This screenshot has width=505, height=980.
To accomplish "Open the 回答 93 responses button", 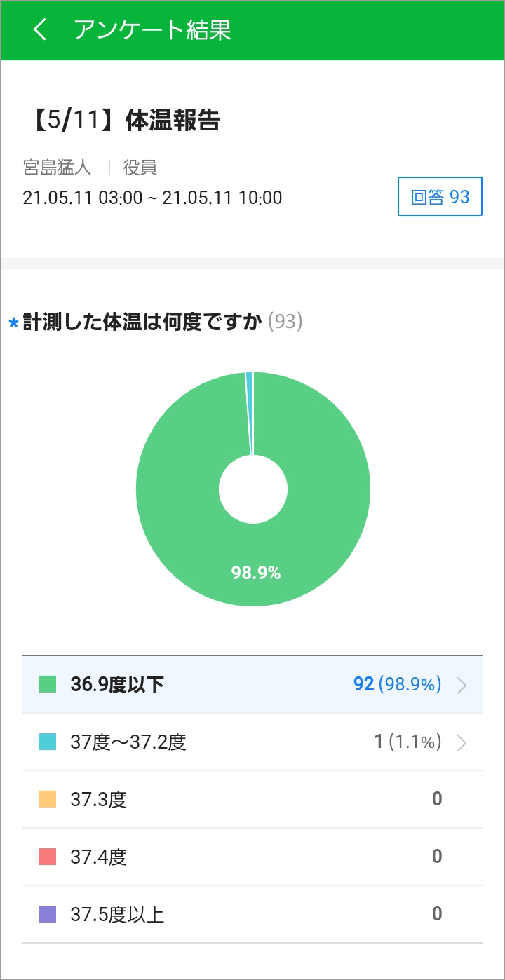I will (440, 196).
